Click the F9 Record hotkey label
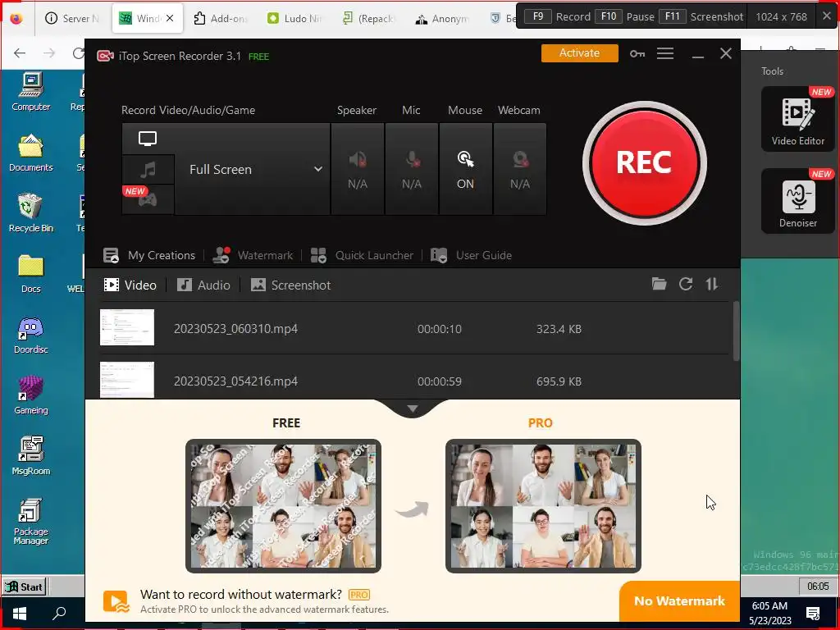Screen dimensions: 840x630 (558, 16)
